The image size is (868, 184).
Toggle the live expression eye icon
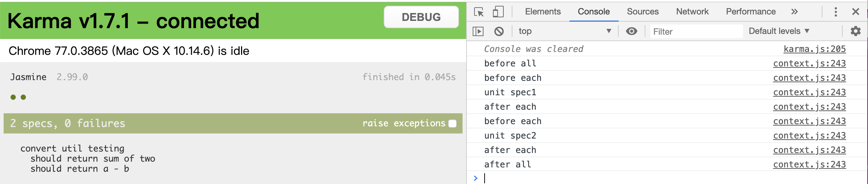631,31
